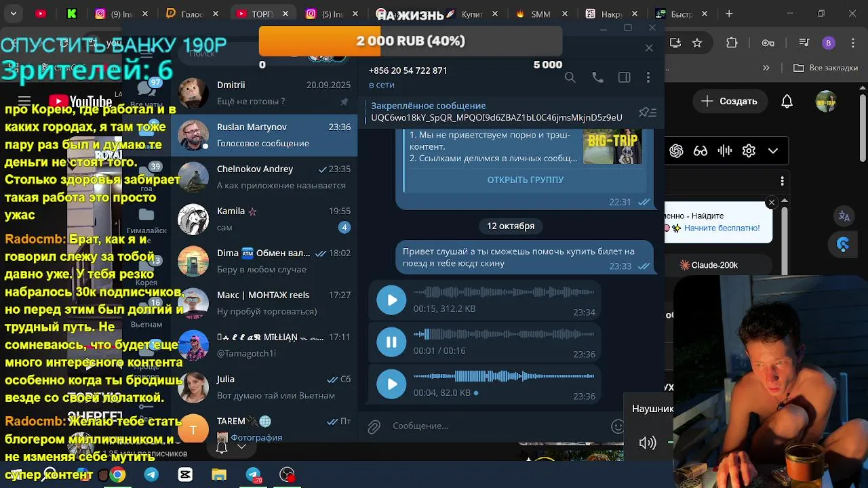Open Dima Обмен вал... chat
868x488 pixels.
tap(264, 261)
